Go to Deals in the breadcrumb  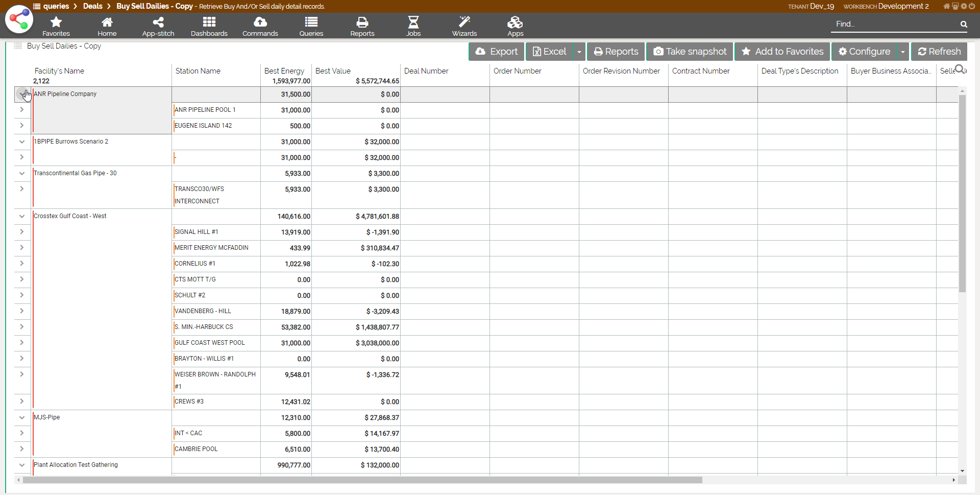click(92, 6)
